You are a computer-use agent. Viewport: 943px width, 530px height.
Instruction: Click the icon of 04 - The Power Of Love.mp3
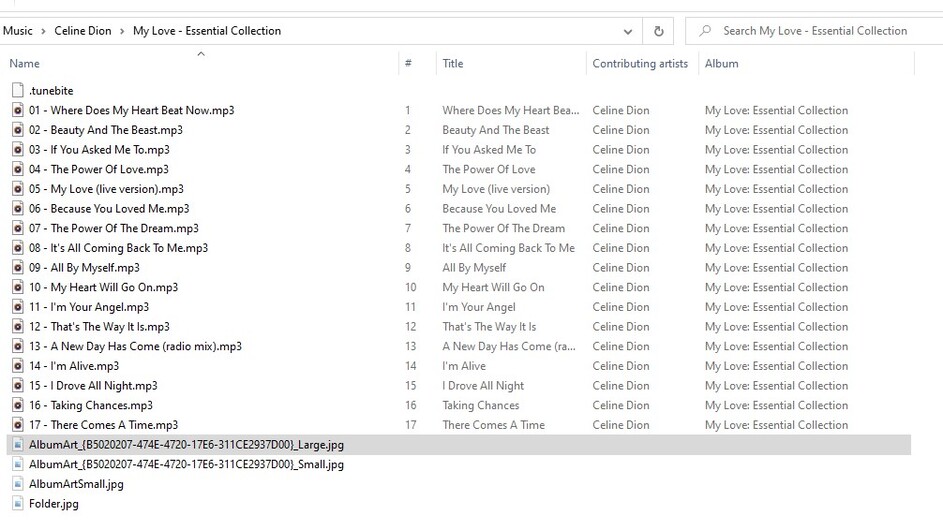(x=18, y=169)
